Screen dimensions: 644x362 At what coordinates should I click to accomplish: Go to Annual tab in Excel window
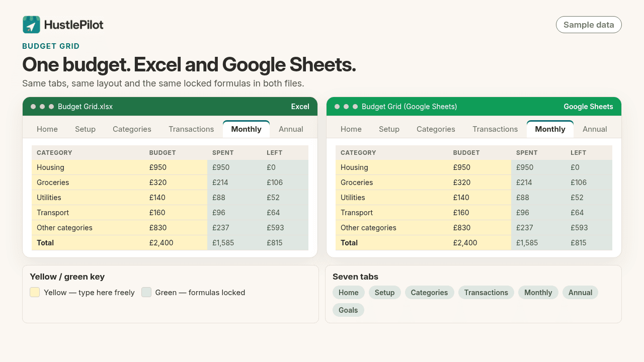(x=291, y=129)
